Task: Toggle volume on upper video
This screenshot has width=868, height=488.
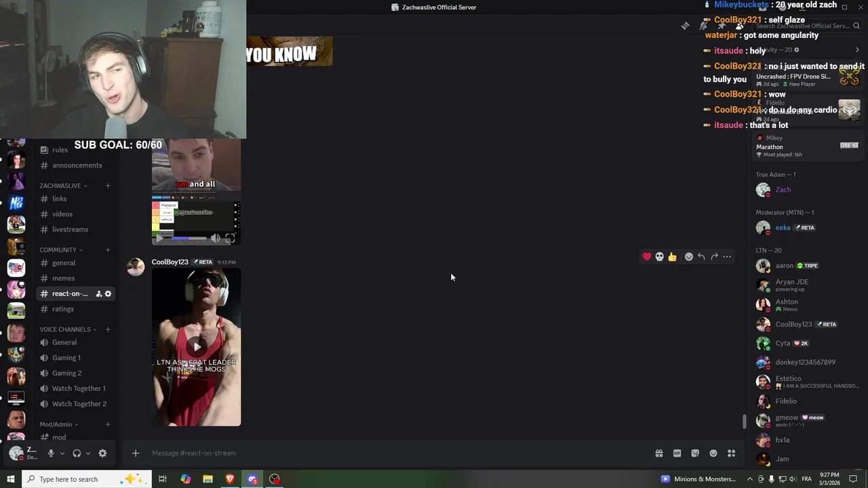Action: tap(215, 238)
